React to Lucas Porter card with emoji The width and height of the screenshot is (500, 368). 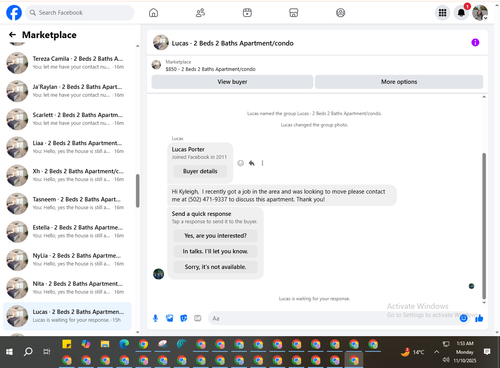click(x=240, y=163)
